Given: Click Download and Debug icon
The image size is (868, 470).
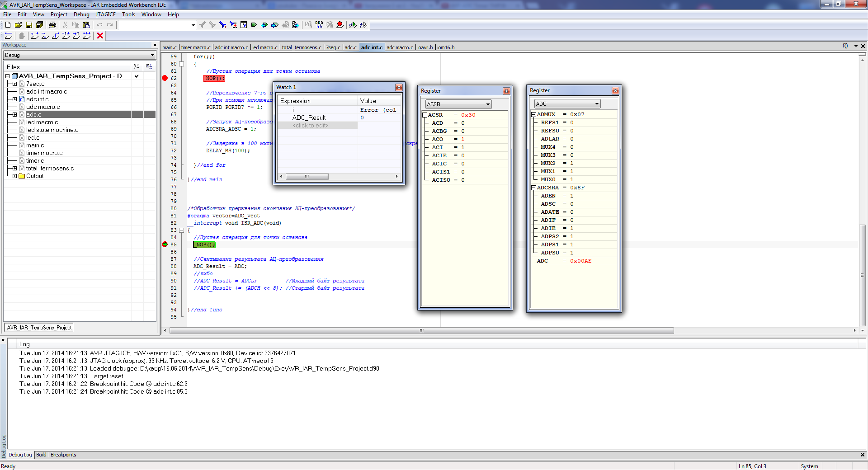Looking at the screenshot, I should (353, 25).
